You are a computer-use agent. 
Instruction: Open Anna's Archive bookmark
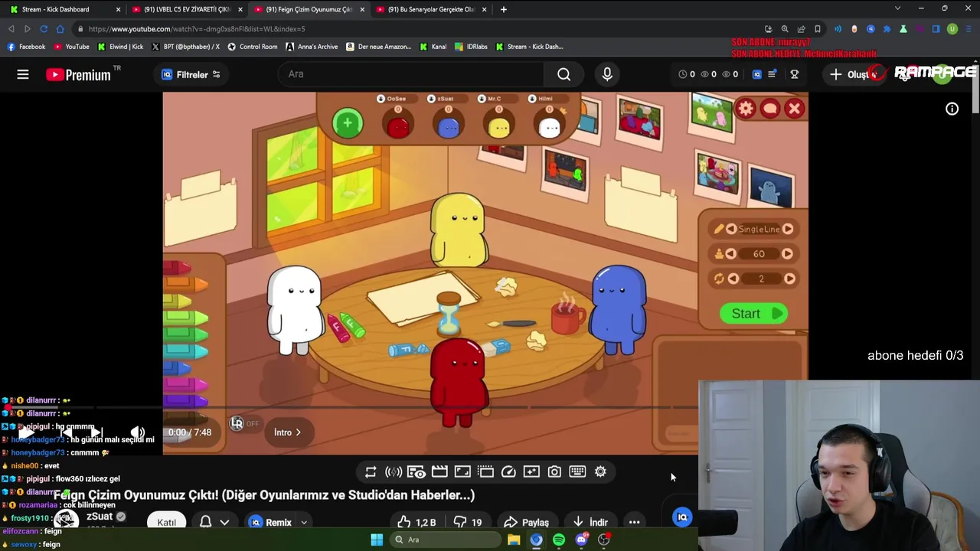tap(311, 47)
